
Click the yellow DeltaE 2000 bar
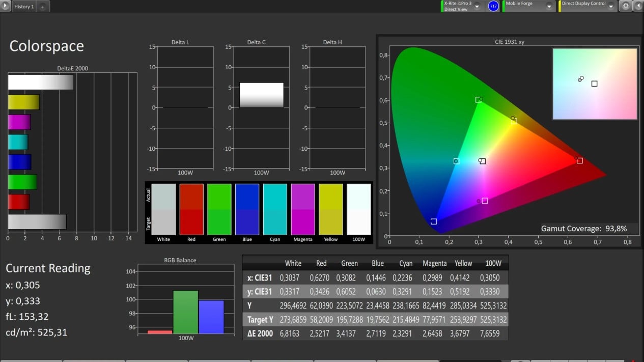coord(23,102)
